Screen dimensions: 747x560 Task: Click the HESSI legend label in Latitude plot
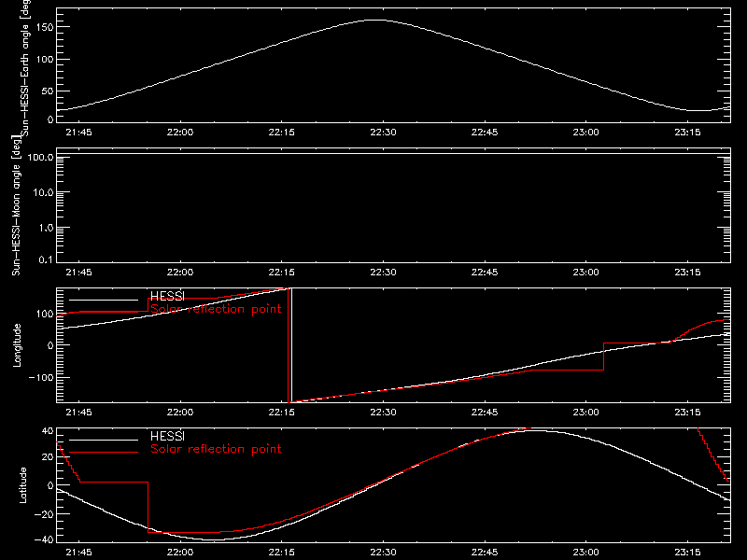[167, 436]
